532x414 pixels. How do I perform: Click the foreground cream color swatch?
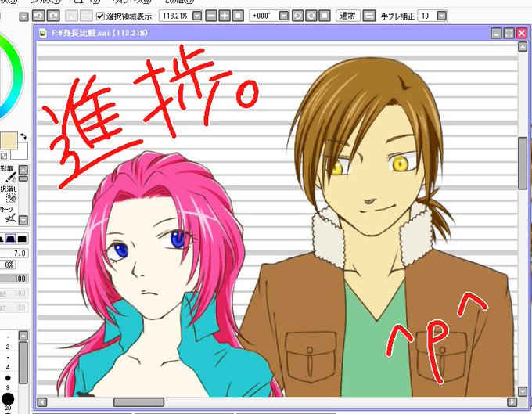click(9, 141)
